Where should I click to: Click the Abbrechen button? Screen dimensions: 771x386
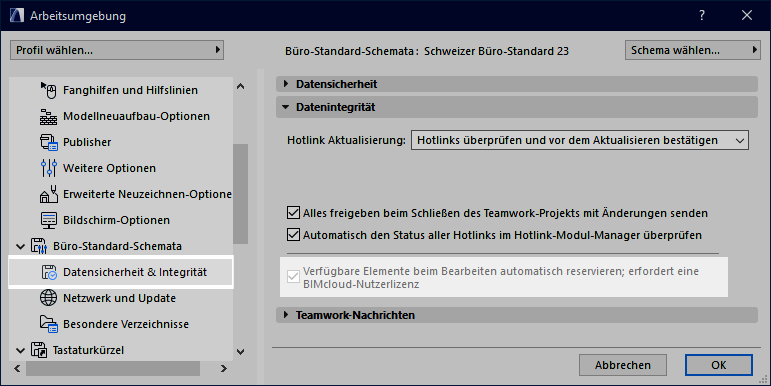pyautogui.click(x=623, y=365)
